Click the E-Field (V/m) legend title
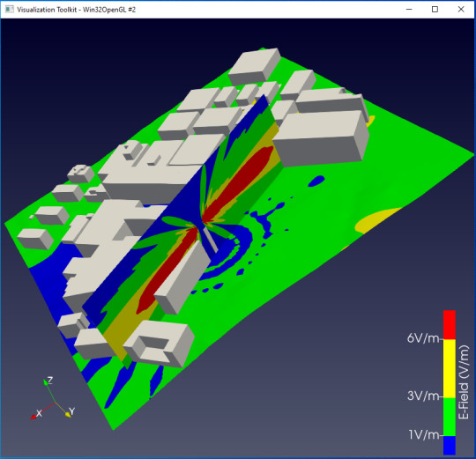Image resolution: width=476 pixels, height=459 pixels. coord(464,382)
